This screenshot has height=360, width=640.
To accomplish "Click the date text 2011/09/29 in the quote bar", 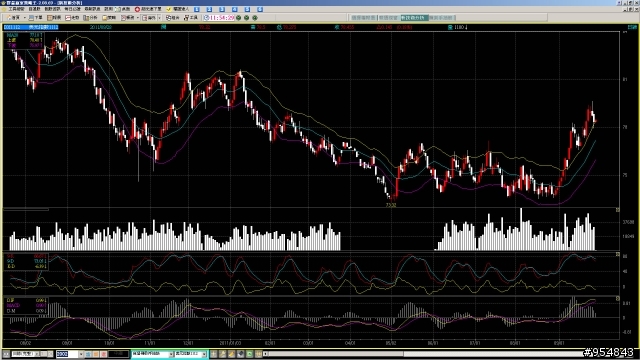I will click(x=101, y=27).
